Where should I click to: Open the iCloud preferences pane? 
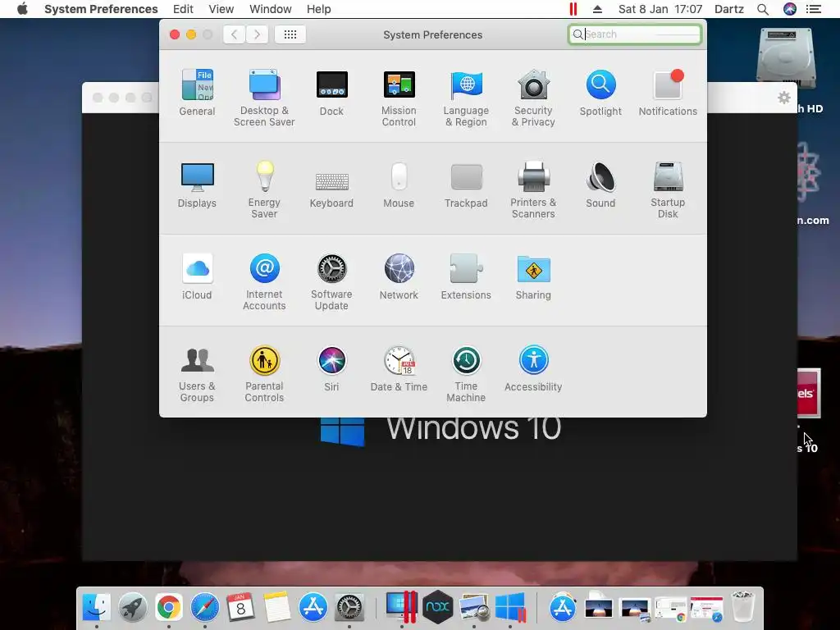pos(197,276)
